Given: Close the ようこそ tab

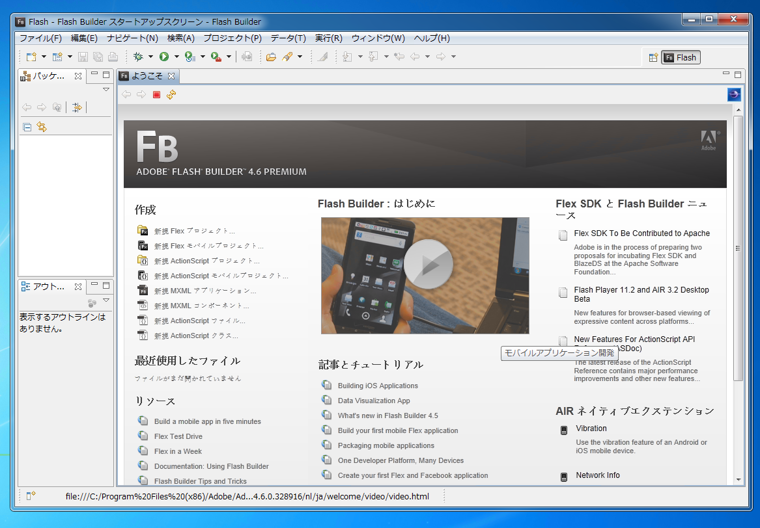Looking at the screenshot, I should [171, 76].
